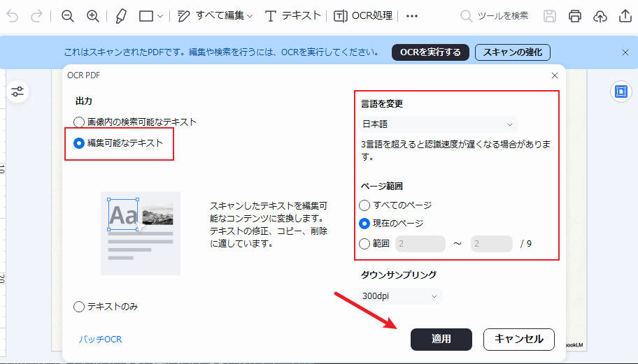638x364 pixels.
Task: Select the rectangle shape tool
Action: click(146, 16)
